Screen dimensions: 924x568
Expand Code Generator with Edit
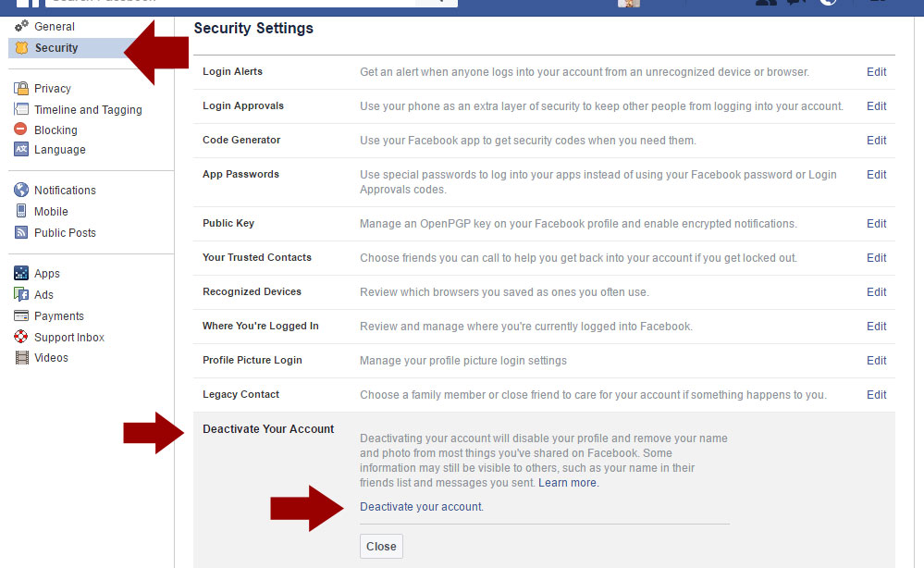[876, 141]
